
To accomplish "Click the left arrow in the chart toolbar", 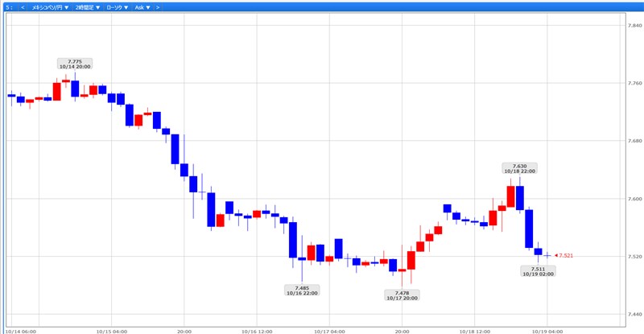I will 22,6.
